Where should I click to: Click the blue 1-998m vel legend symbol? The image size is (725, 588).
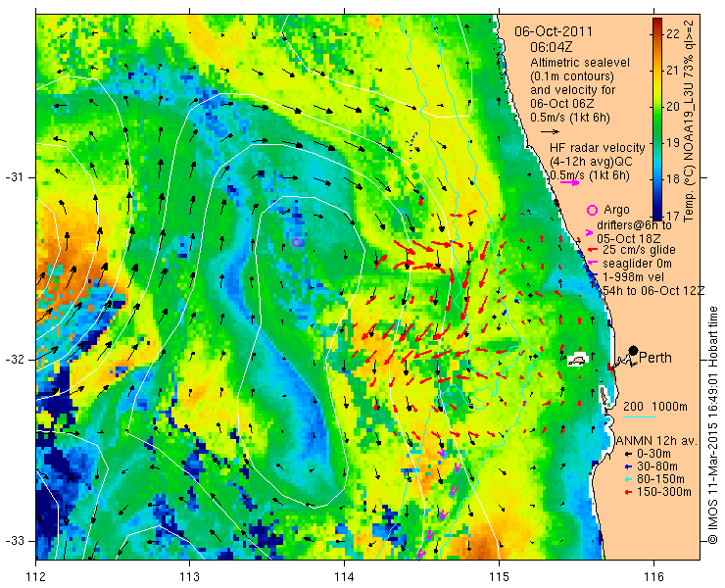click(595, 276)
